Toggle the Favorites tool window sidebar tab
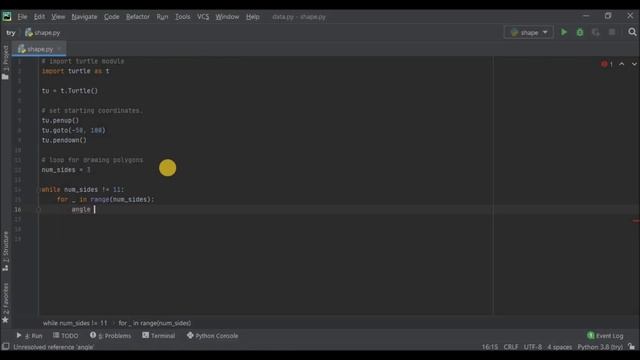This screenshot has height=360, width=640. tap(5, 303)
